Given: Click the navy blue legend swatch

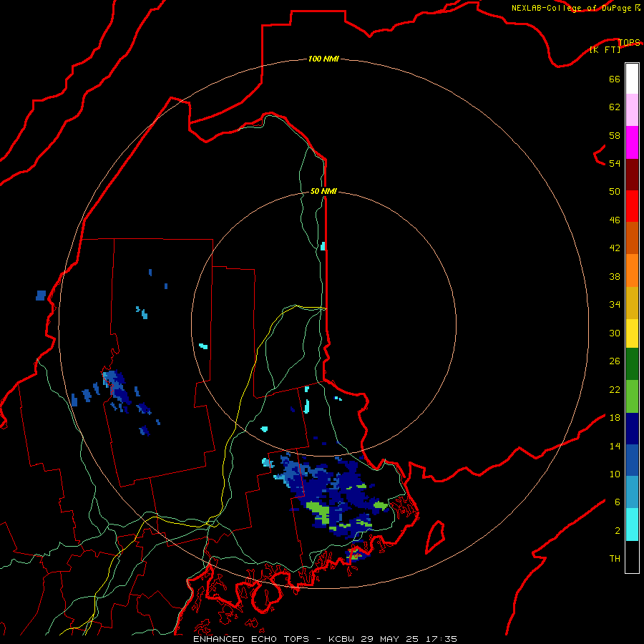Looking at the screenshot, I should [x=632, y=429].
